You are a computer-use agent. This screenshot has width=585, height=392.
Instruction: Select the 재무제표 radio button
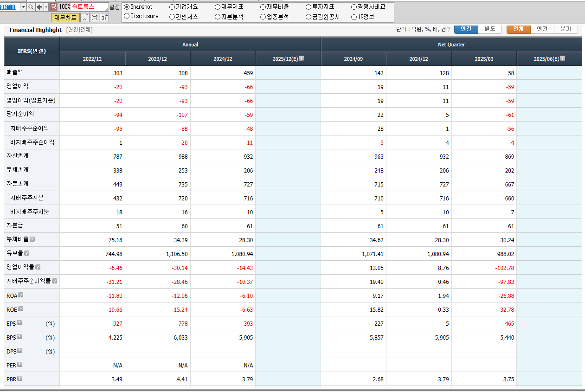[218, 7]
